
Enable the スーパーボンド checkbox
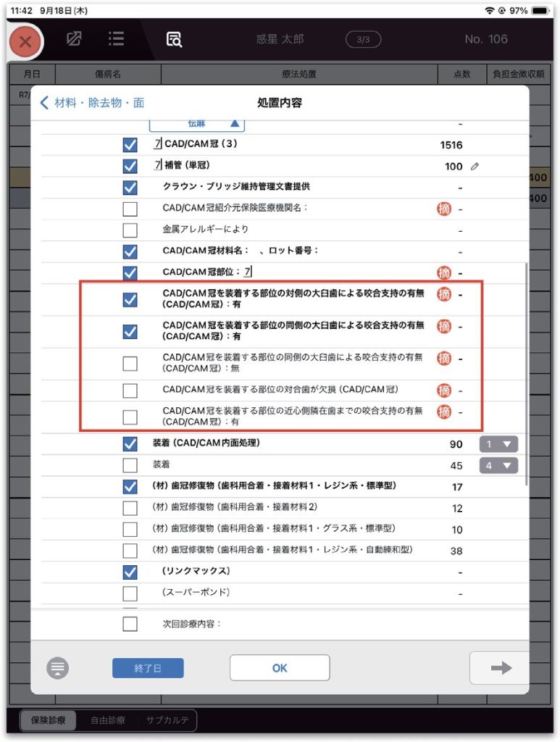(x=130, y=593)
